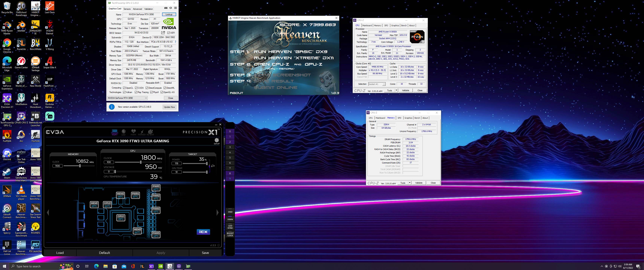Toggle OpenCL checkbox in GPU-Z

124,88
